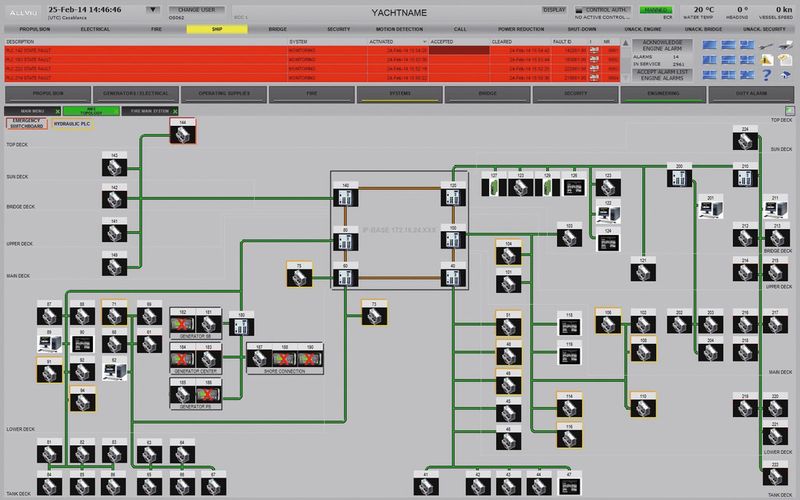
Task: Select PLC node 222 on the tank deck
Action: pyautogui.click(x=776, y=473)
